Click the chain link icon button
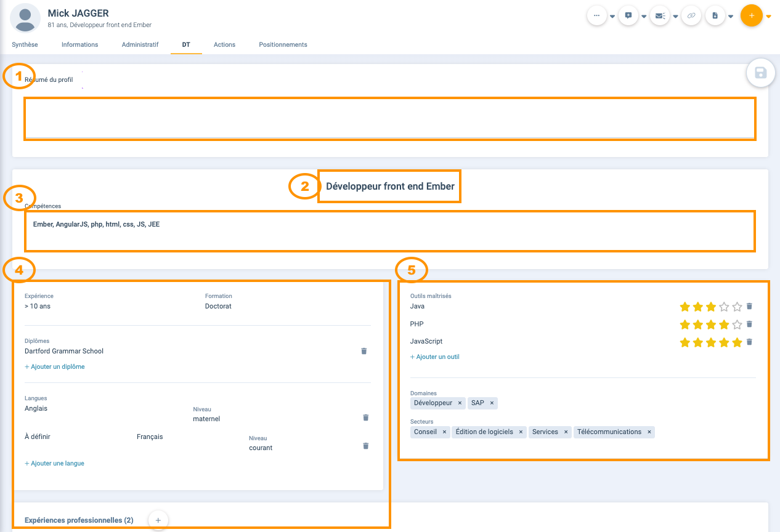The image size is (780, 532). click(x=691, y=15)
